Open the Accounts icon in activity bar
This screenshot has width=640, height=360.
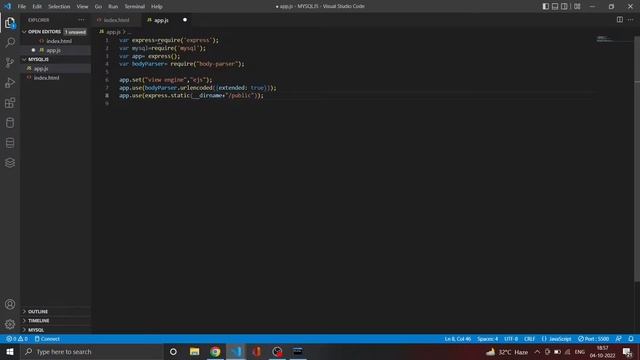coord(10,304)
